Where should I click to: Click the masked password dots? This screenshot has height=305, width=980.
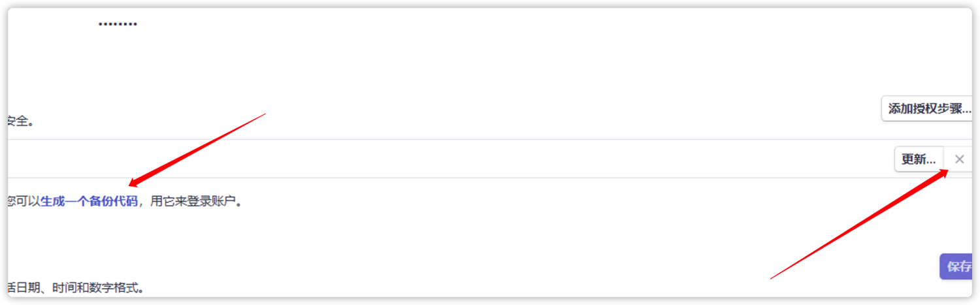(x=118, y=24)
